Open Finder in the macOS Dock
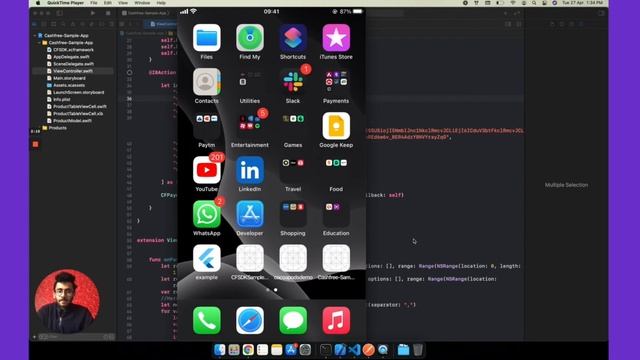The image size is (640, 360). (x=220, y=350)
